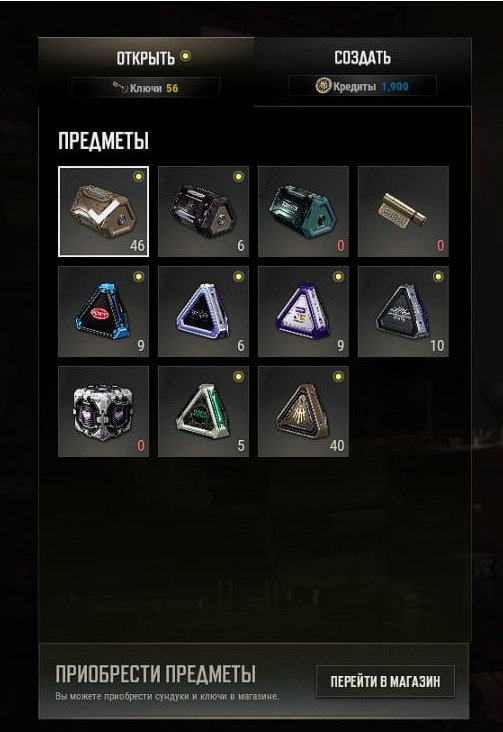This screenshot has width=503, height=732.
Task: Select the bronze crate with count 46
Action: 103,211
